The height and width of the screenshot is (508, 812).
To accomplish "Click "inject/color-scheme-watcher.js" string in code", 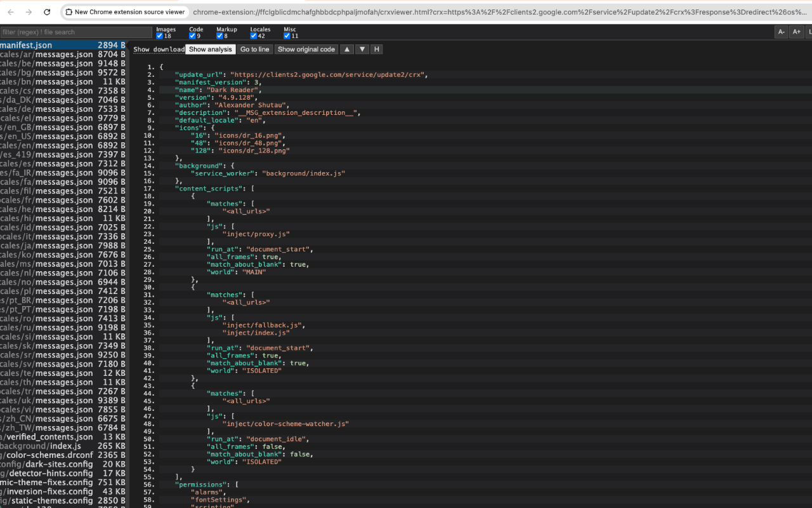I will 285,424.
